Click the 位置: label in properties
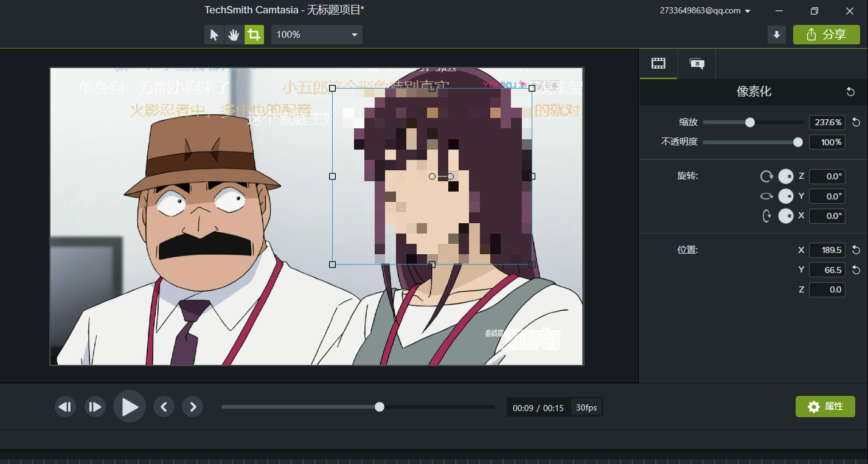This screenshot has width=868, height=464. point(687,250)
